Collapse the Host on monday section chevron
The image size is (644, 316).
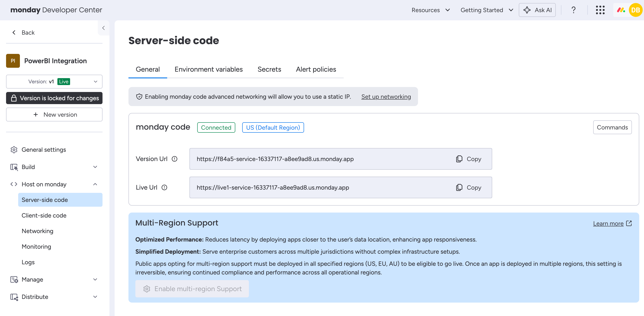[x=95, y=184]
